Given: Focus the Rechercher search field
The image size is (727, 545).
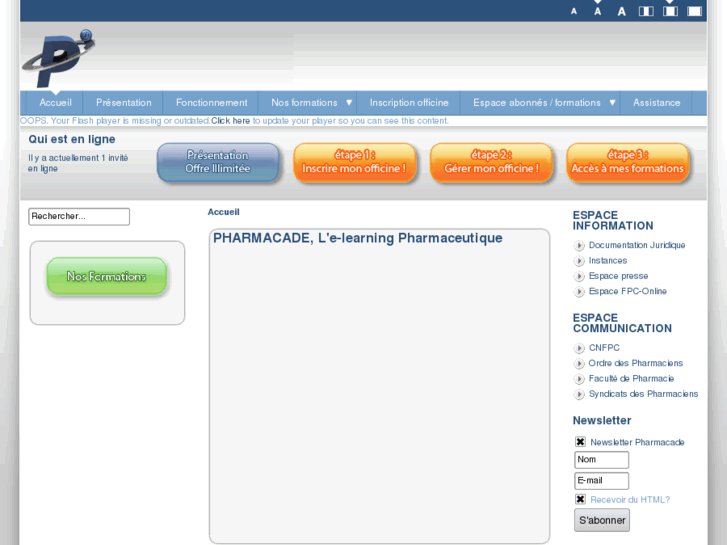Looking at the screenshot, I should [x=79, y=217].
